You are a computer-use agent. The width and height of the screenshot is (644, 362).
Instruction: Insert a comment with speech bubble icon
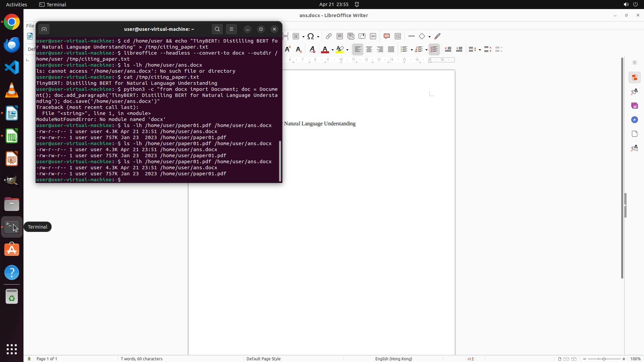(x=386, y=36)
